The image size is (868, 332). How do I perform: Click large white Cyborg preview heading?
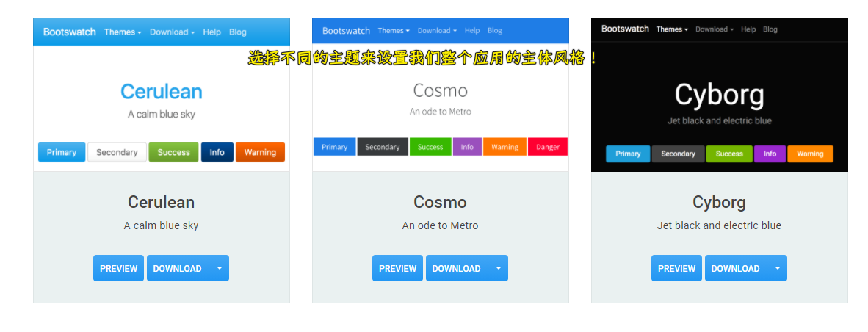click(719, 95)
